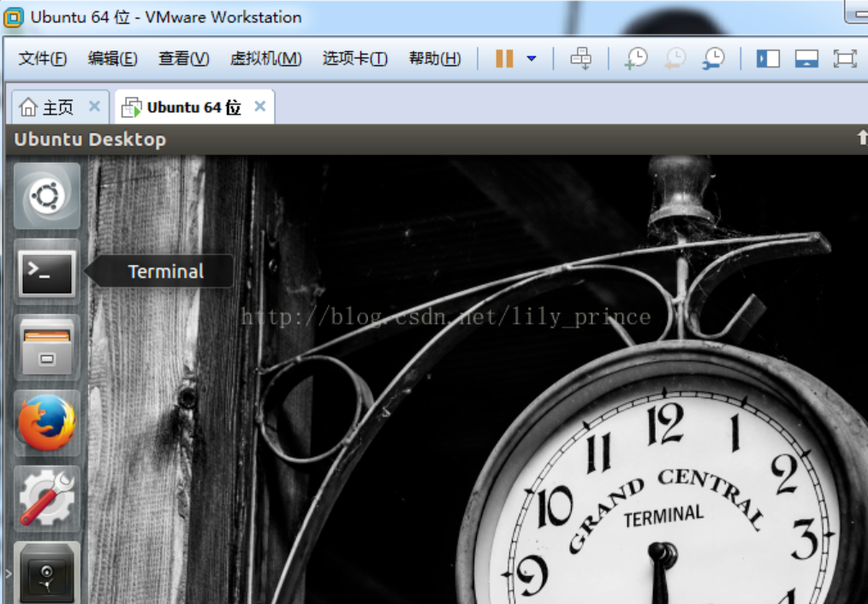
Task: Open the Files file manager from the dock
Action: 46,346
